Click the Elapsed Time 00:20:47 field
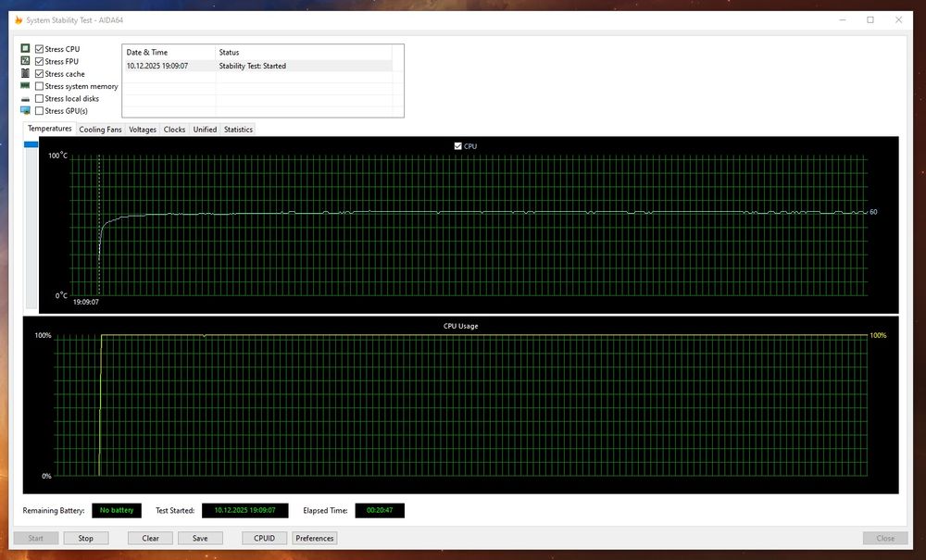Screen dimensions: 926x560 [x=380, y=510]
